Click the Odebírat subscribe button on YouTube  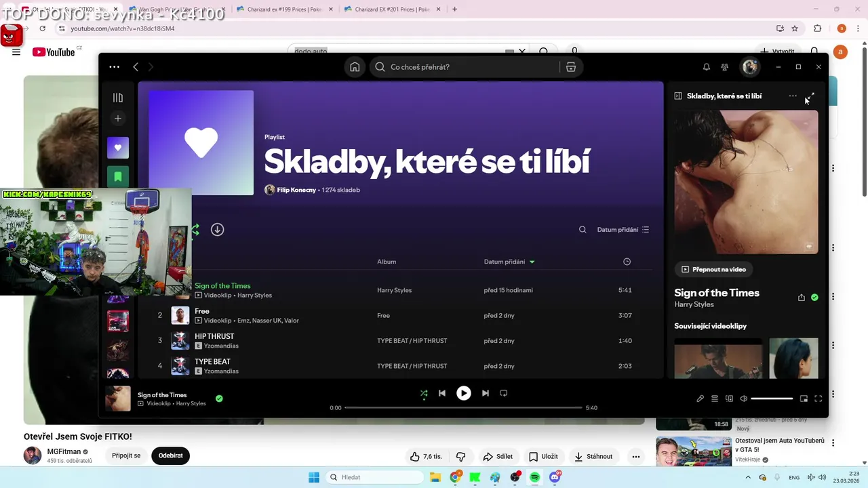[171, 455]
